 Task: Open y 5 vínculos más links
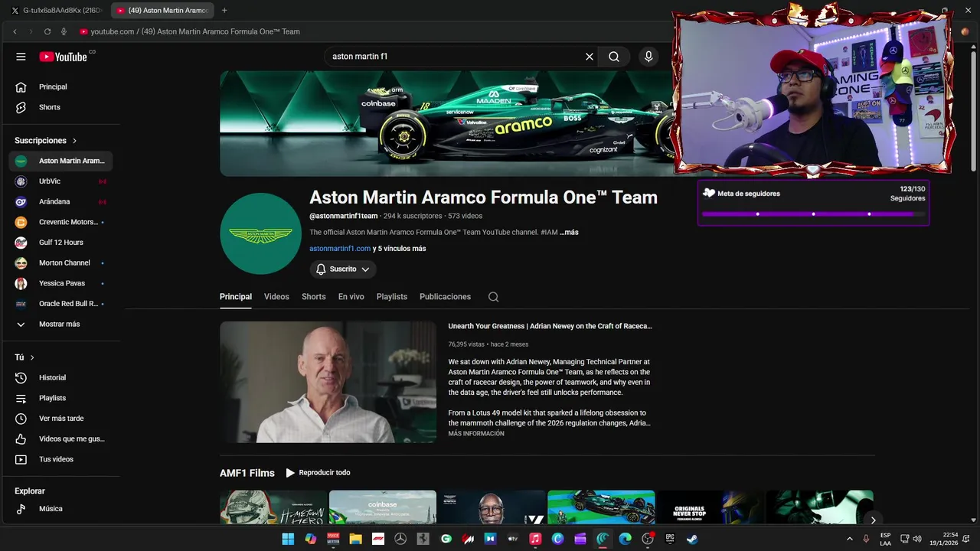(399, 249)
